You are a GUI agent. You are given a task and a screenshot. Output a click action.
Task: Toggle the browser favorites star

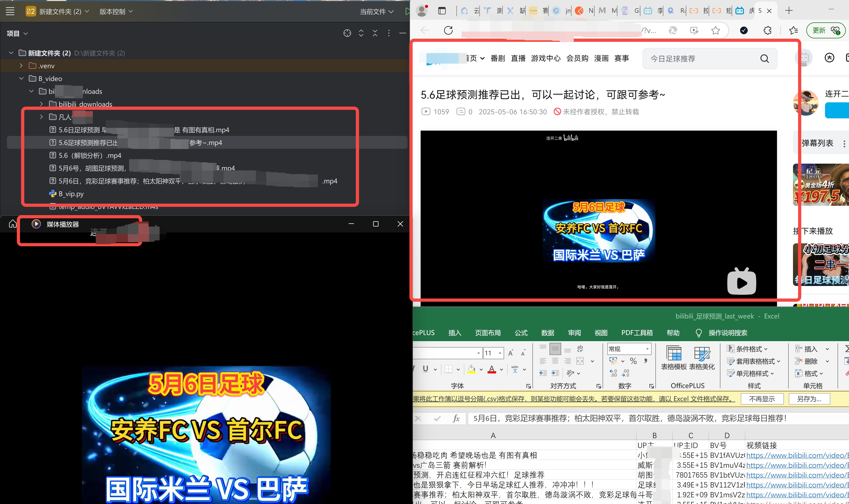pyautogui.click(x=715, y=31)
